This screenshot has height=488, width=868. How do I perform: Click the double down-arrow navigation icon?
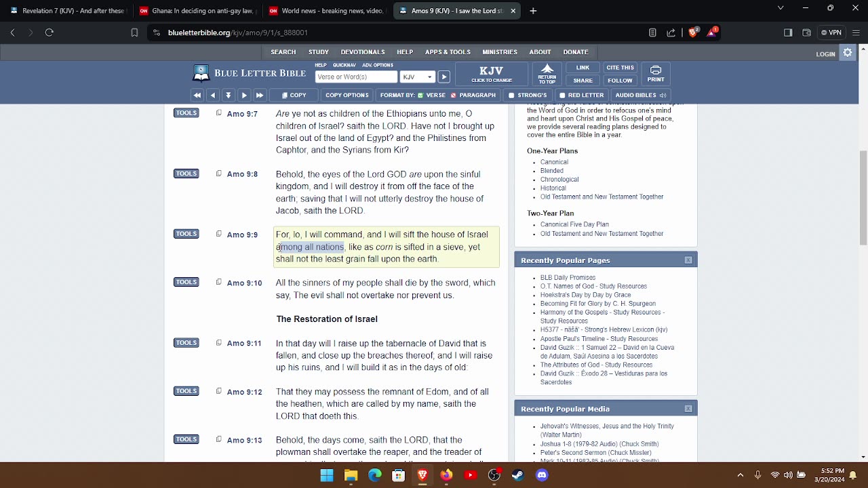coord(229,95)
